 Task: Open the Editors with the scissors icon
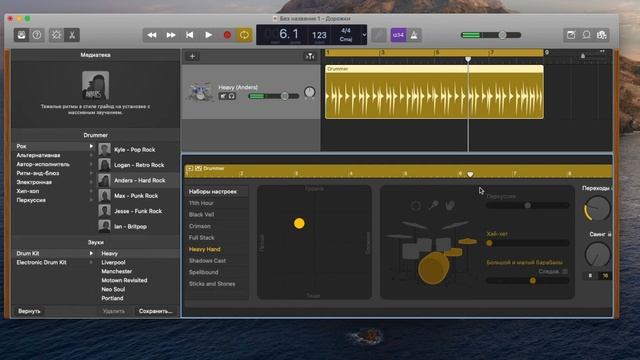point(72,35)
